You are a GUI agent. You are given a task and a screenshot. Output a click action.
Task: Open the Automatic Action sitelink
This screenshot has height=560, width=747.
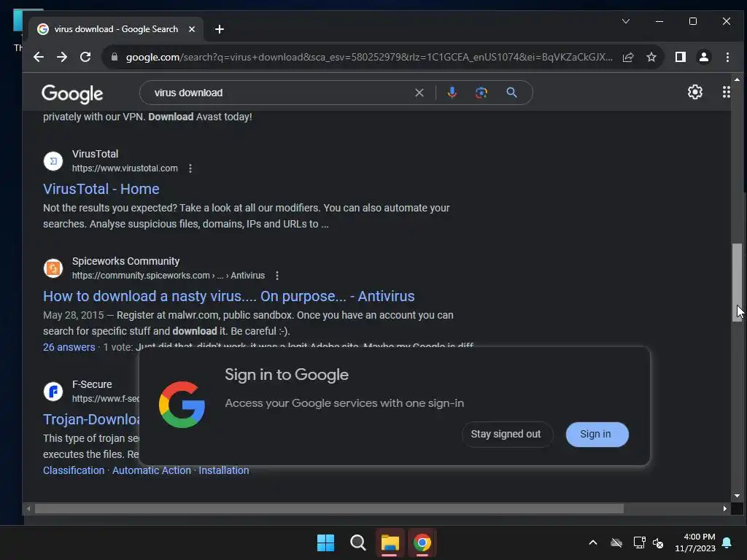coord(152,470)
